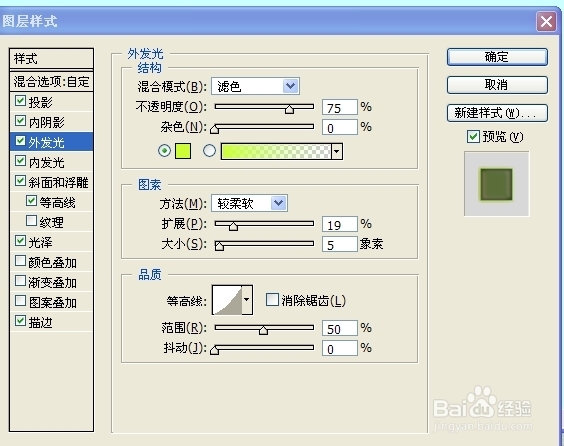Click the 取消 cancel button
This screenshot has height=446, width=564.
point(497,85)
